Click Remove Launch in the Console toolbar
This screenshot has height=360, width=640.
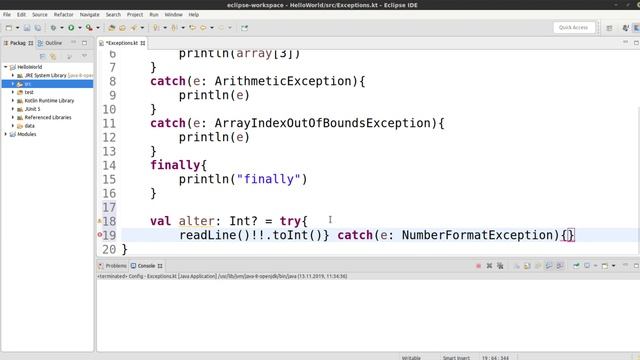point(489,266)
